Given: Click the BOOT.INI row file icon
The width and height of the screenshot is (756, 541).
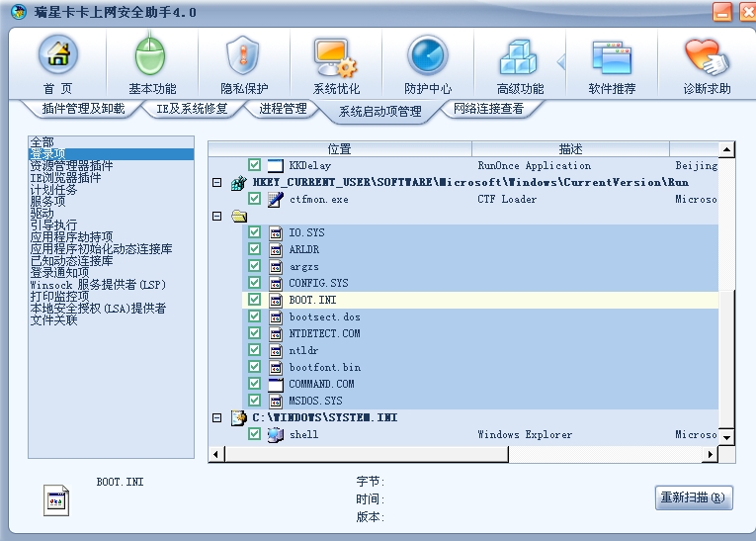Looking at the screenshot, I should [276, 301].
